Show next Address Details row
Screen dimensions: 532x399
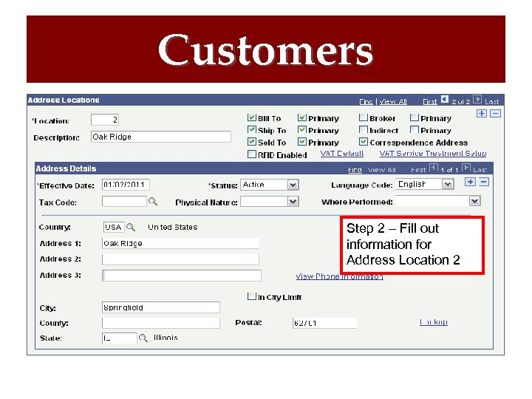[x=466, y=168]
